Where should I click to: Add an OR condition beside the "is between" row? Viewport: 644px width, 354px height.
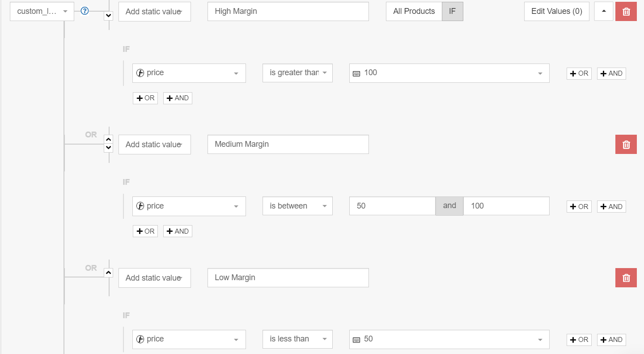pos(579,207)
